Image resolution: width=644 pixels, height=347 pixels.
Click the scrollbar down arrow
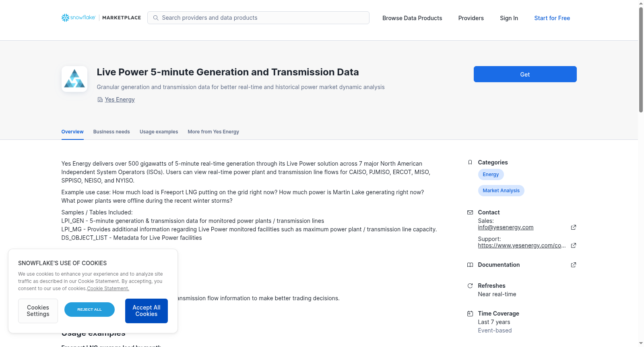(641, 343)
